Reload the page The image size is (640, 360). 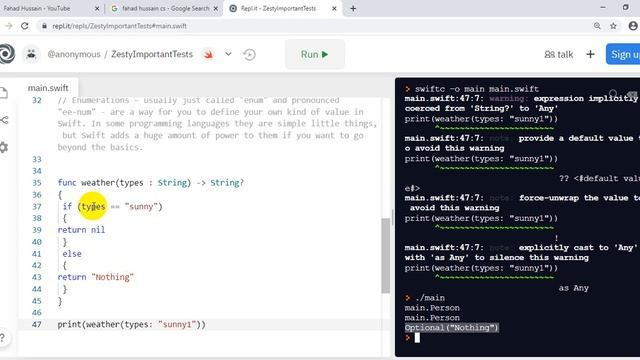pos(24,26)
